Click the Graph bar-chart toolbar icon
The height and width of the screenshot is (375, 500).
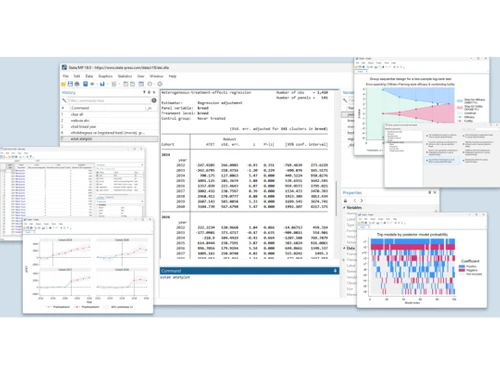(102, 84)
